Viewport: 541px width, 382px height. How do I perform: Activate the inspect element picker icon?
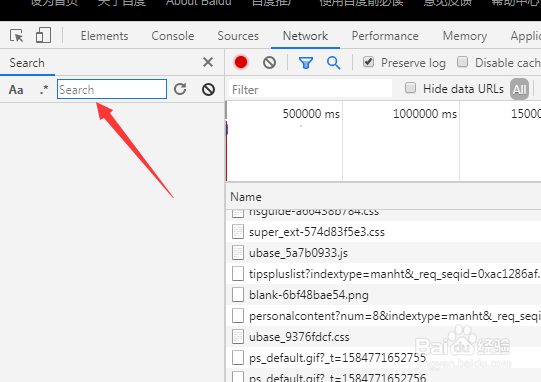click(17, 36)
